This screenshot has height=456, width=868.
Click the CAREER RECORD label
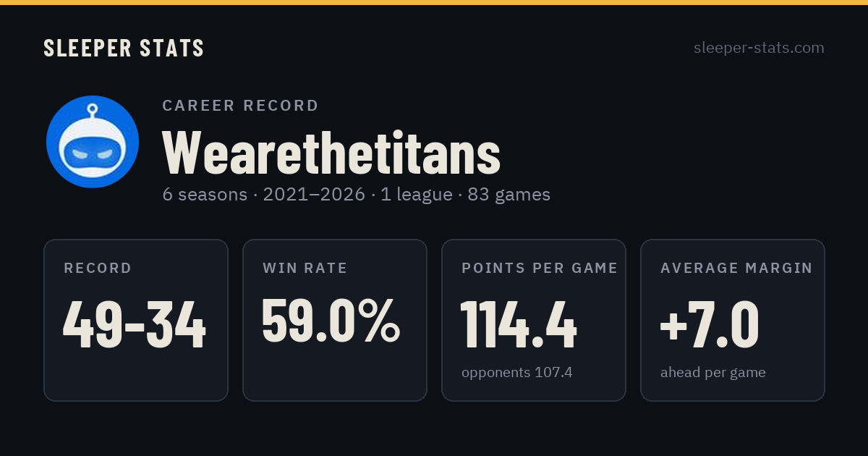(240, 106)
